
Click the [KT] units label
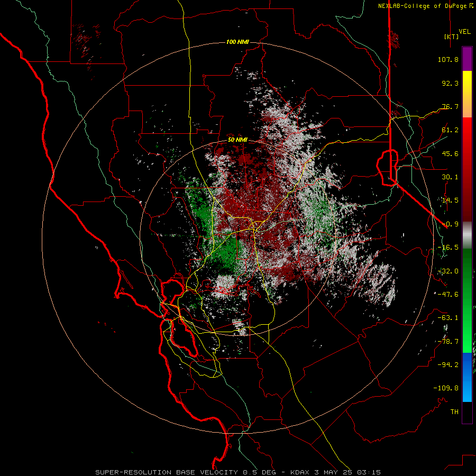click(452, 36)
